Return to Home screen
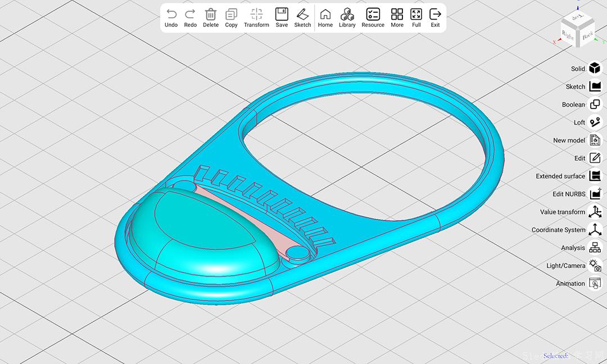The height and width of the screenshot is (364, 607). click(325, 17)
